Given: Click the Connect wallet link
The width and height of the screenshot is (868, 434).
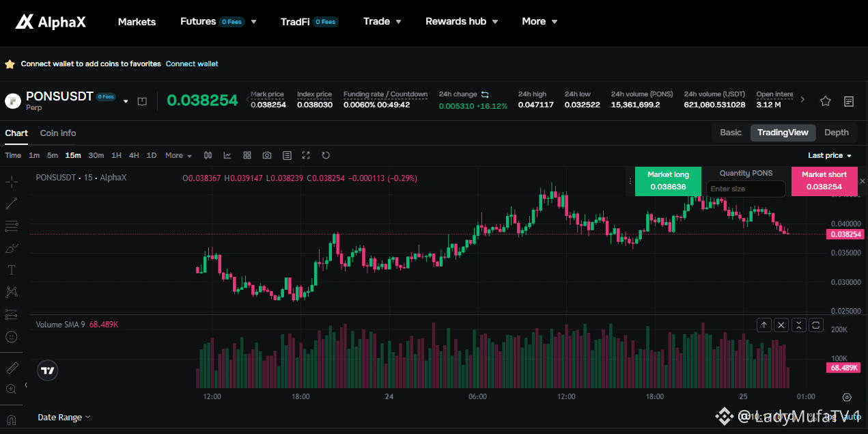Looking at the screenshot, I should click(x=192, y=64).
